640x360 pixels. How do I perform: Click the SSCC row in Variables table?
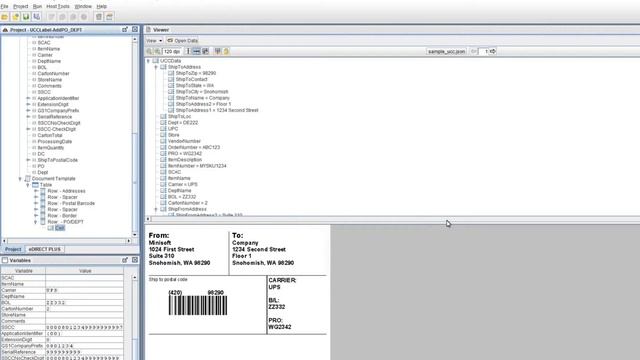tap(62, 327)
